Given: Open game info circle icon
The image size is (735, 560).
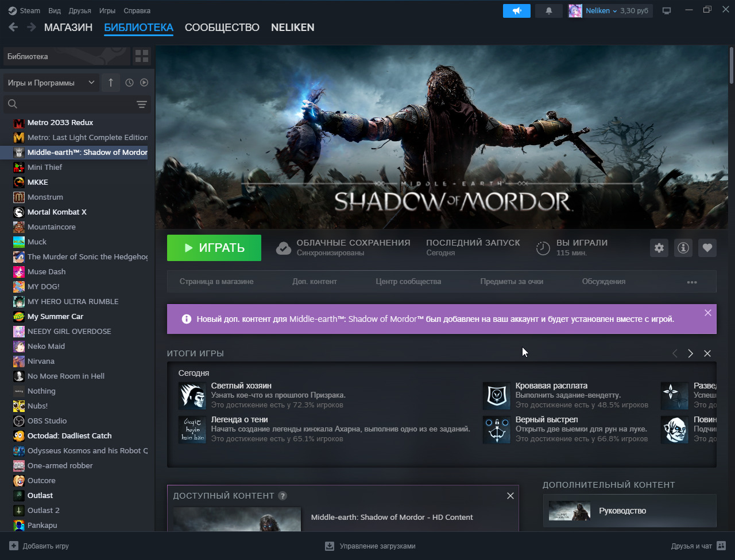Looking at the screenshot, I should (683, 248).
